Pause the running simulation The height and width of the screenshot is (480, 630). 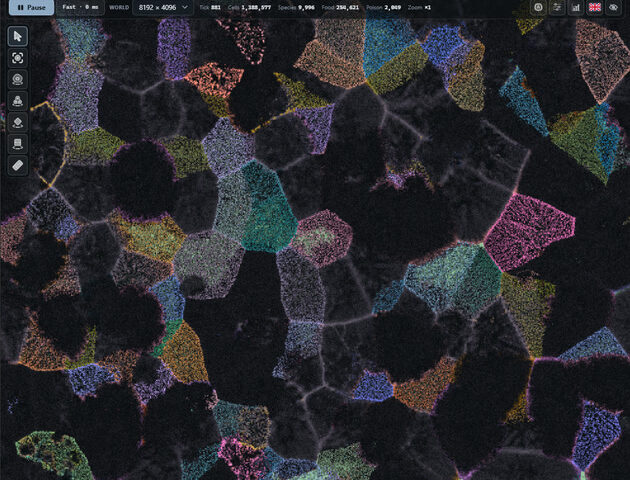[x=31, y=7]
